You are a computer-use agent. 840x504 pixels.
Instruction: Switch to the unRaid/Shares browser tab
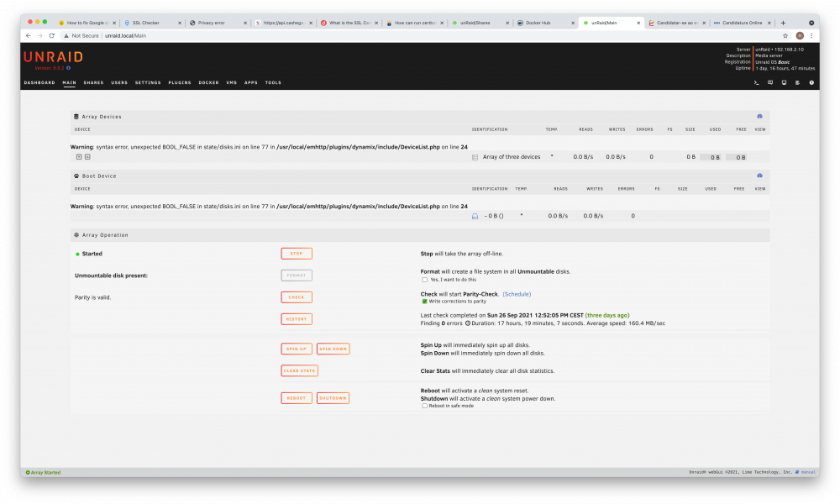point(480,23)
